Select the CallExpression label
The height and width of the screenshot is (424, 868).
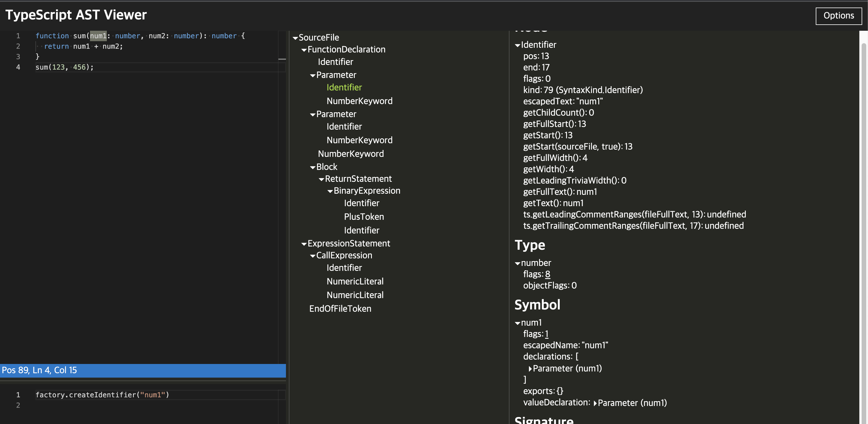pyautogui.click(x=344, y=256)
